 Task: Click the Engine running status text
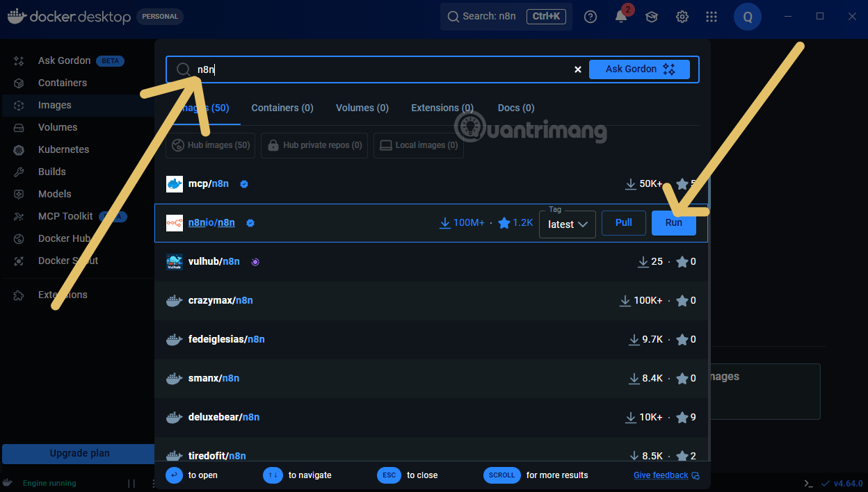click(x=49, y=483)
